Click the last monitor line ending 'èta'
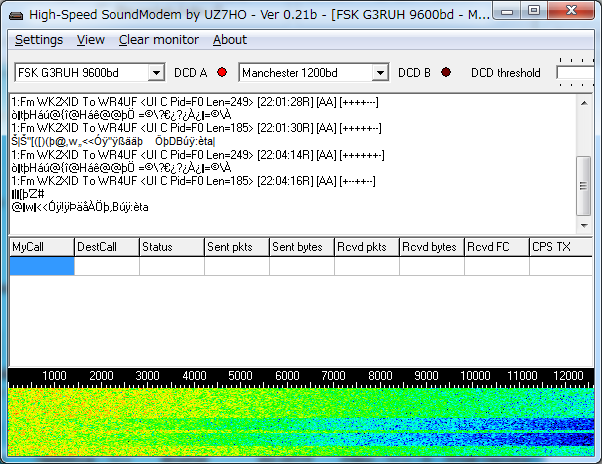Image resolution: width=602 pixels, height=464 pixels. click(x=80, y=207)
